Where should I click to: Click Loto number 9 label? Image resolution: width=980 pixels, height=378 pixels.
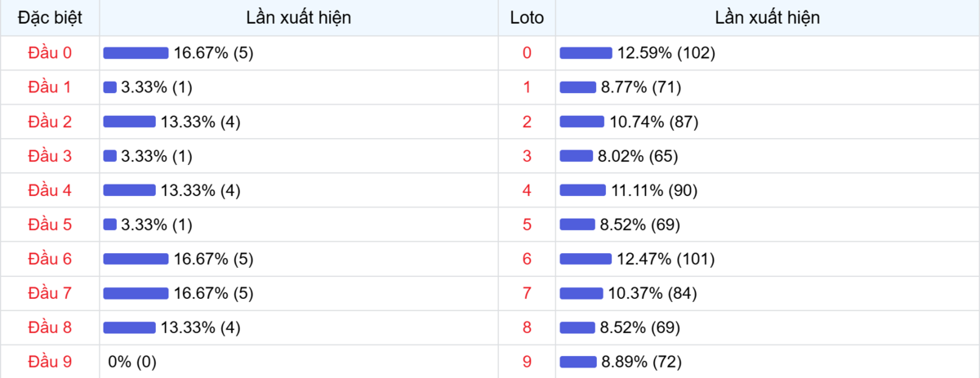click(527, 362)
